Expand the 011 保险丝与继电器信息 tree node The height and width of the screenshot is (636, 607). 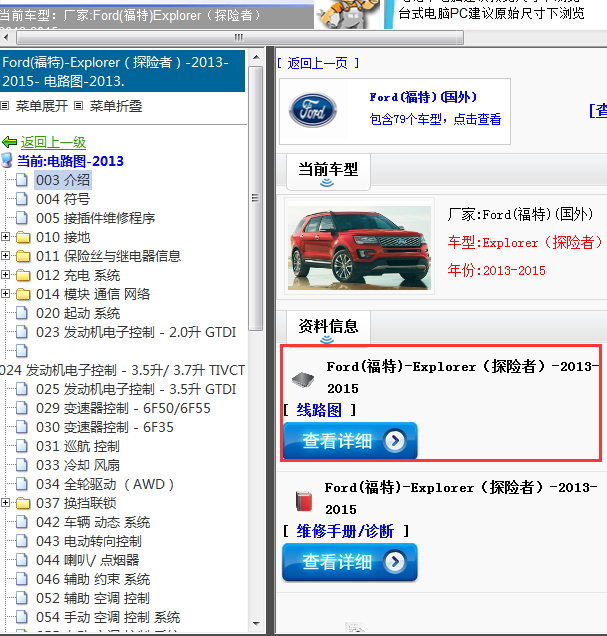pyautogui.click(x=7, y=256)
